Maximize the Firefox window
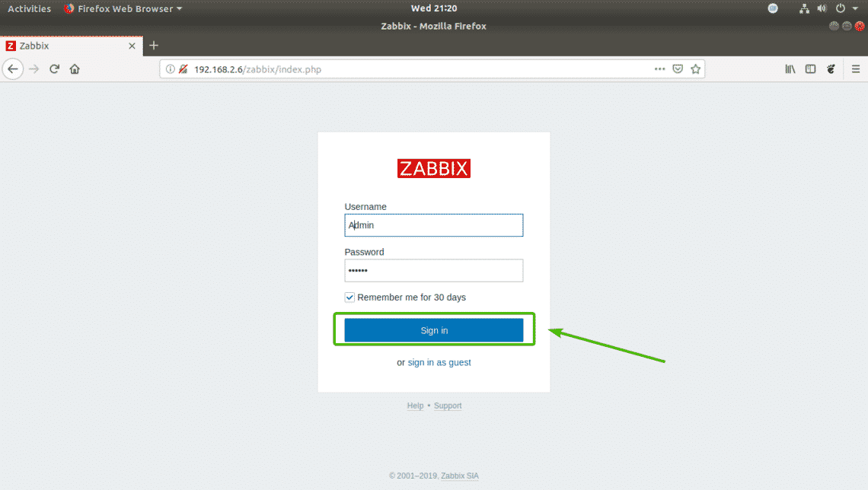Viewport: 868px width, 490px height. (x=847, y=26)
